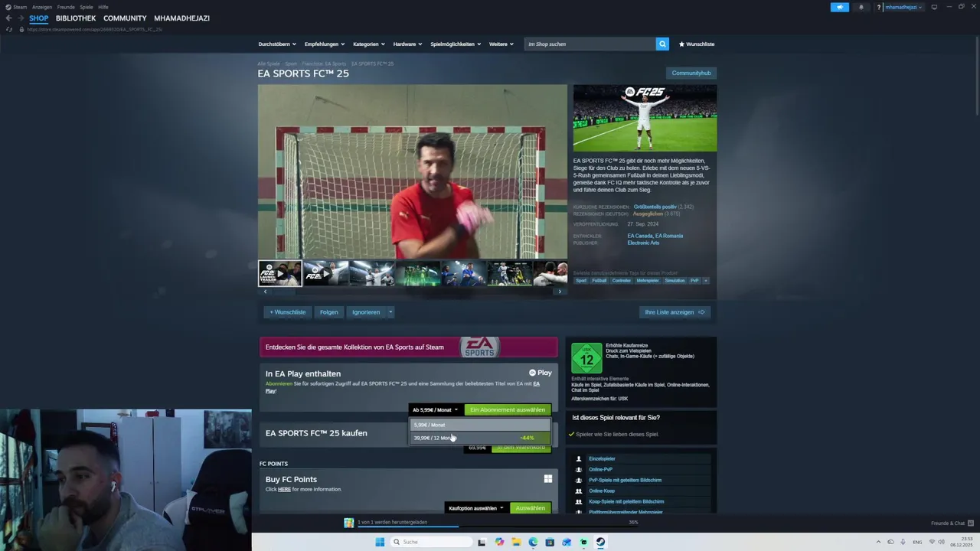Click the page vertical scrollbar
This screenshot has width=980, height=551.
pyautogui.click(x=976, y=77)
